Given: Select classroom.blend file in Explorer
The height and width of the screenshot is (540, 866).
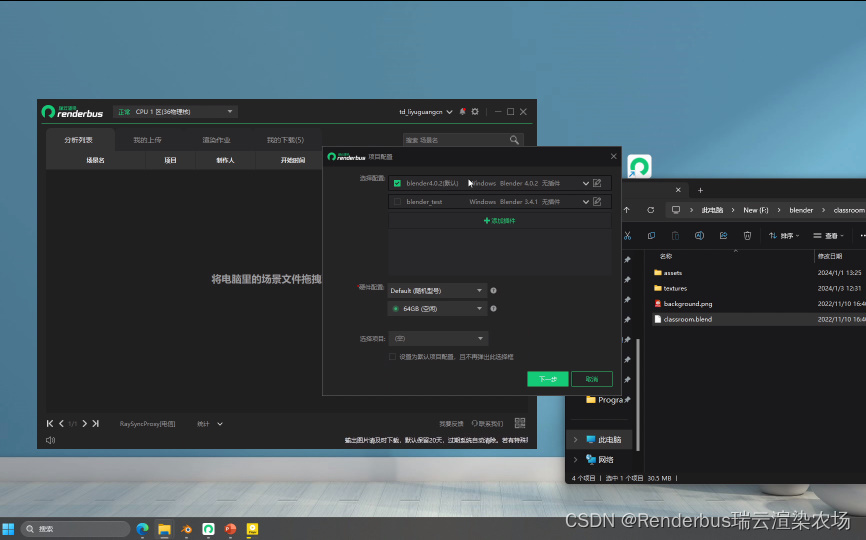Looking at the screenshot, I should point(688,319).
